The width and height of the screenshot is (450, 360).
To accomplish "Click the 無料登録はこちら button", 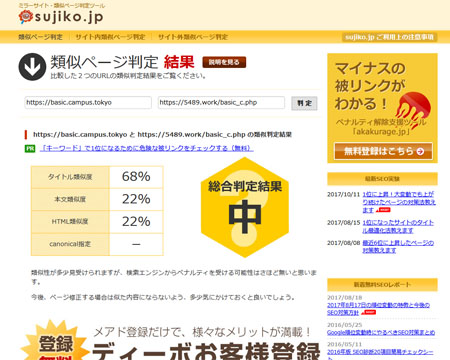I will click(383, 151).
